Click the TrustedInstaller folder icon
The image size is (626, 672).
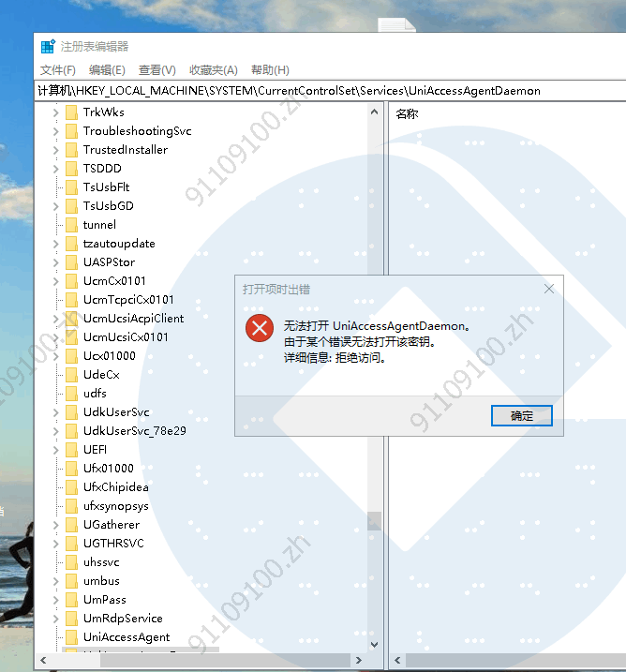71,150
